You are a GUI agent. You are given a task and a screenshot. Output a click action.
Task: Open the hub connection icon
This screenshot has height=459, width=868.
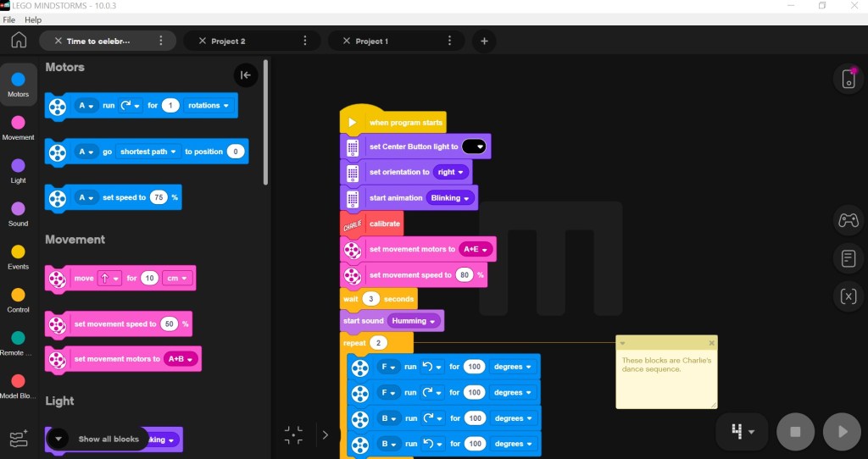tap(848, 79)
